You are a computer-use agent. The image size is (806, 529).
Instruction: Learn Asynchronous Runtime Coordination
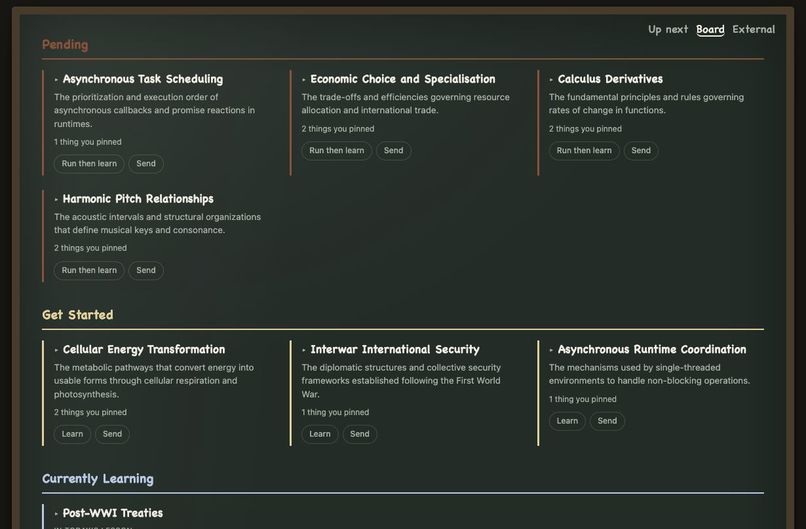pos(567,421)
